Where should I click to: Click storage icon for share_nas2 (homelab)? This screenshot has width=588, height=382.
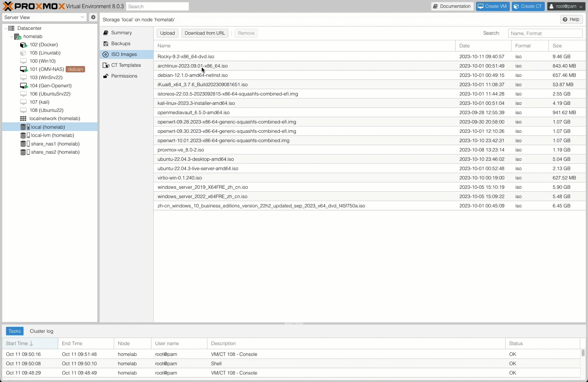[25, 152]
